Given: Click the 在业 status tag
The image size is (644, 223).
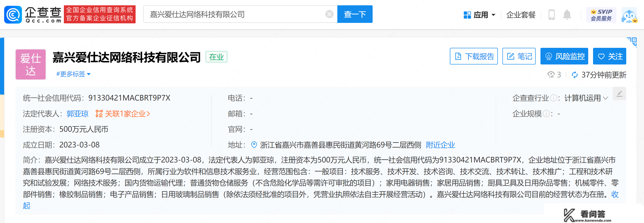Looking at the screenshot, I should click(216, 57).
